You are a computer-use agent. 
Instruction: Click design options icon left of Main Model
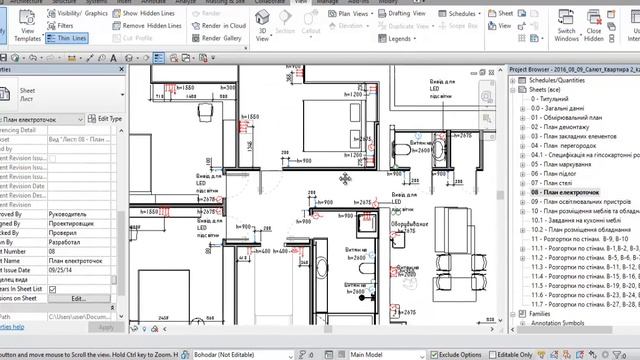329,355
